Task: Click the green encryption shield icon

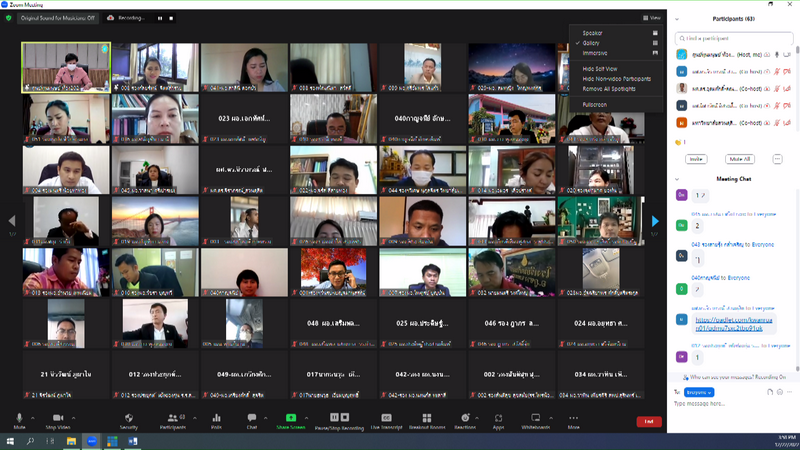Action: pyautogui.click(x=8, y=18)
